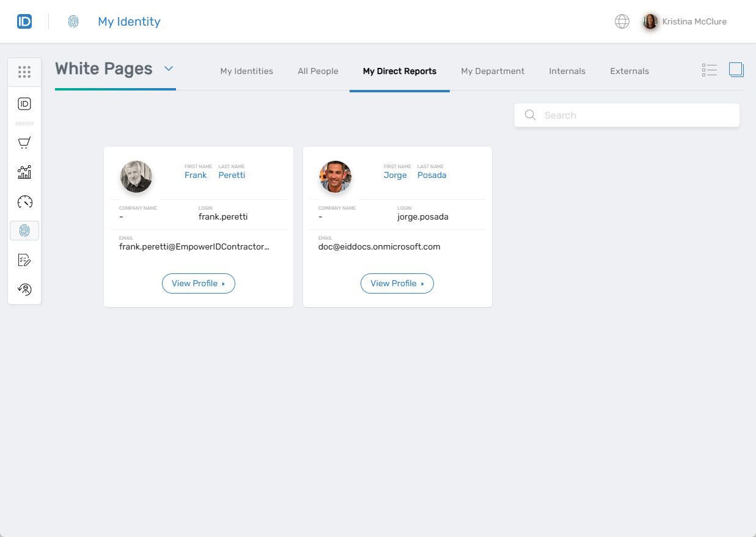Open the shopping cart in the sidebar
The width and height of the screenshot is (756, 537).
click(x=24, y=143)
